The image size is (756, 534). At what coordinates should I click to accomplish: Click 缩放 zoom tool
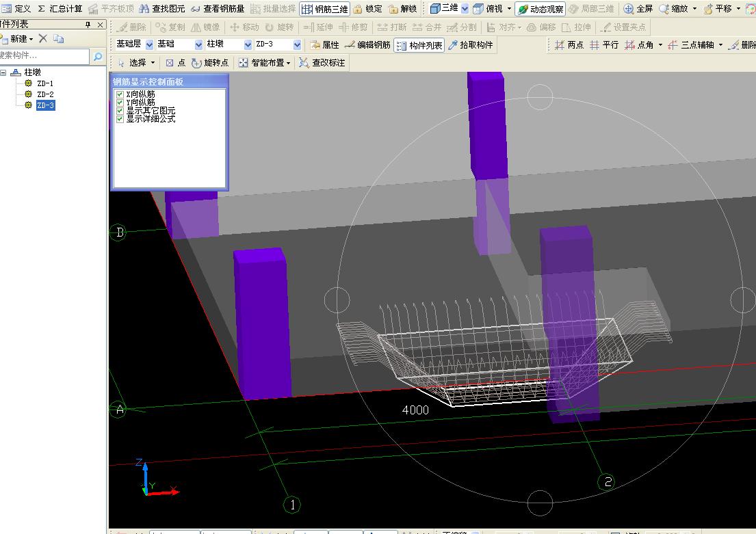[673, 9]
